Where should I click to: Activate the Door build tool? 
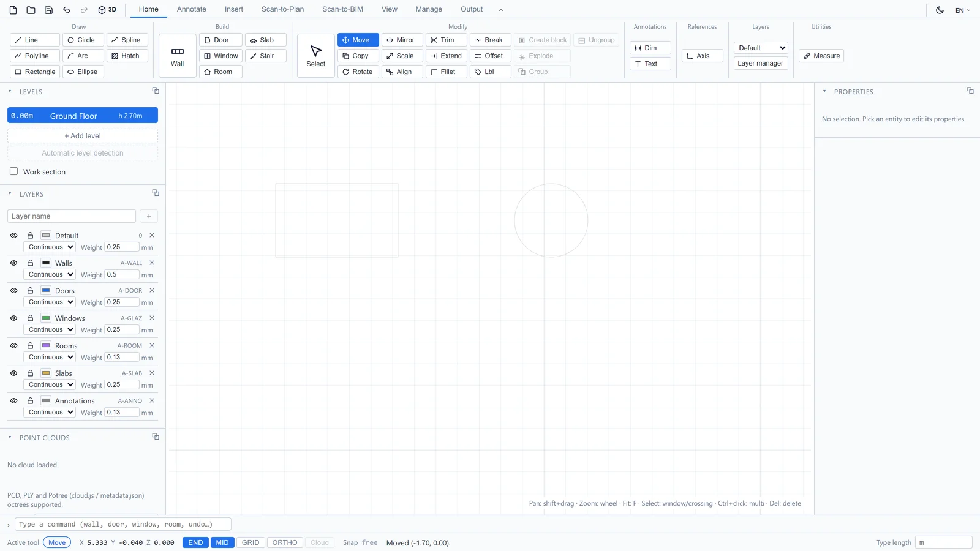(x=221, y=40)
